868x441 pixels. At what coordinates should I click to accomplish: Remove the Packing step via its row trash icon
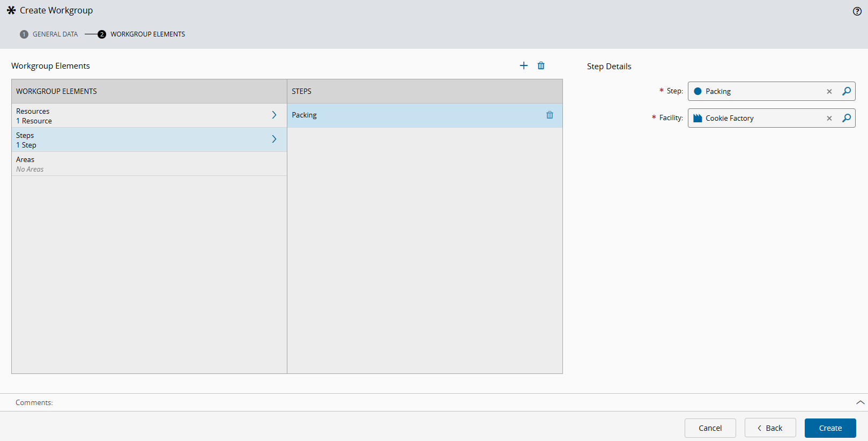click(550, 115)
